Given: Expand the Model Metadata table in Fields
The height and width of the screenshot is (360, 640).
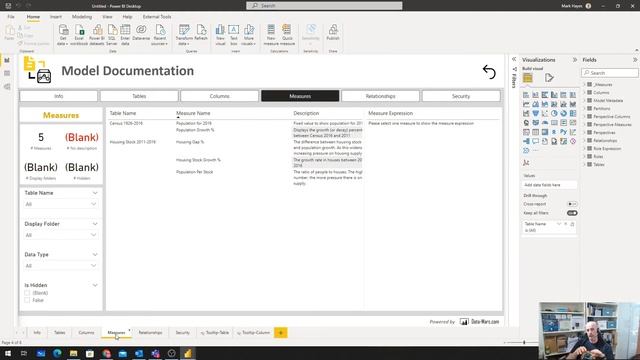Looking at the screenshot, I should [x=584, y=100].
